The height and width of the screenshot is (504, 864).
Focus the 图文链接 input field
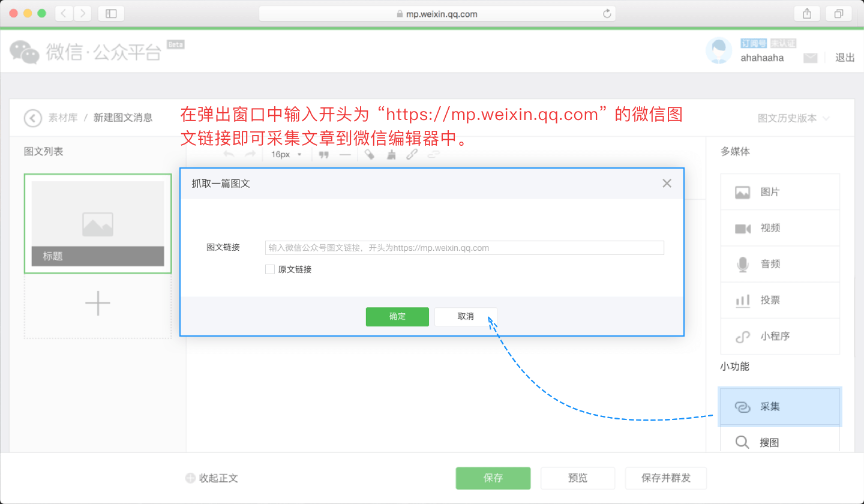(464, 248)
